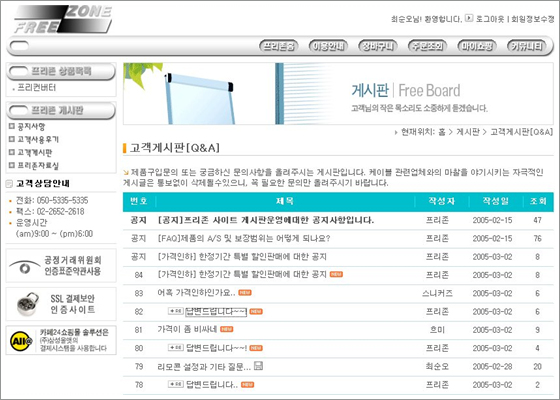Viewport: 560px width, 400px height.
Task: Open the 공지 row [가격인하] 한정기간 post
Action: [x=242, y=256]
